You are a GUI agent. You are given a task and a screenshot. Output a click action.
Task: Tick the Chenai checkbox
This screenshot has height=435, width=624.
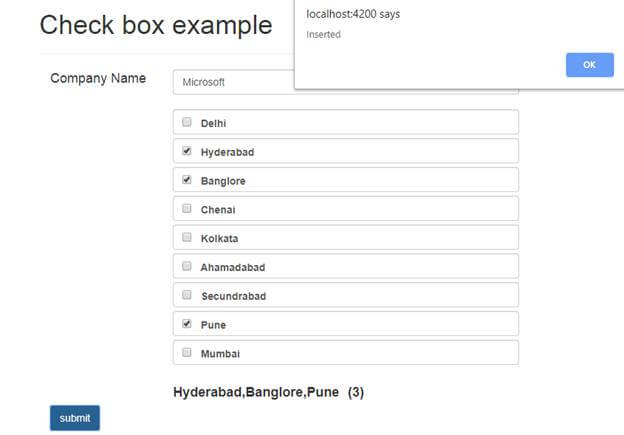coord(187,208)
